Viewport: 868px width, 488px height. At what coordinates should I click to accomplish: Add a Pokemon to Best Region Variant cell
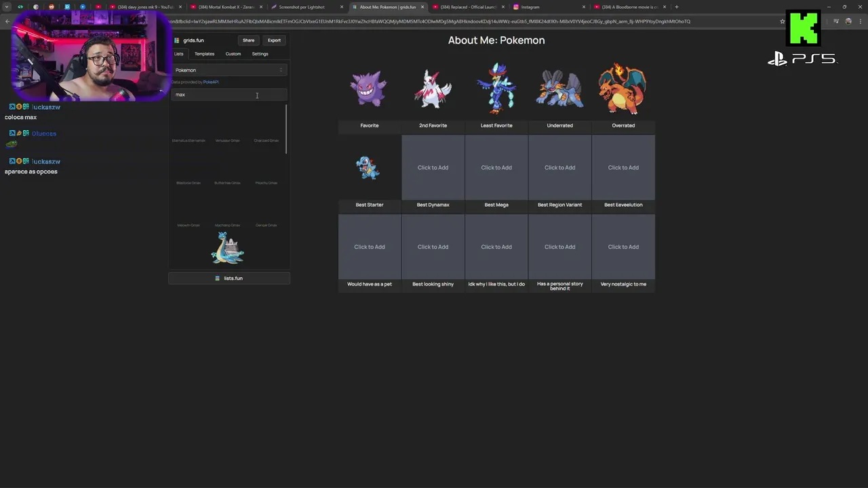(x=559, y=167)
